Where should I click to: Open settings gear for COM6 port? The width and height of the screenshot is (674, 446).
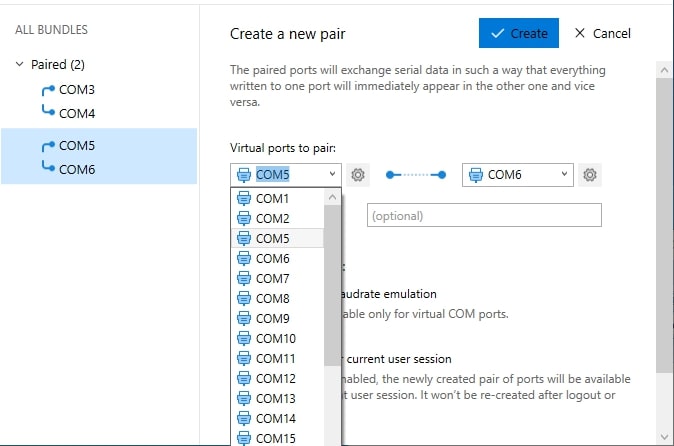590,175
